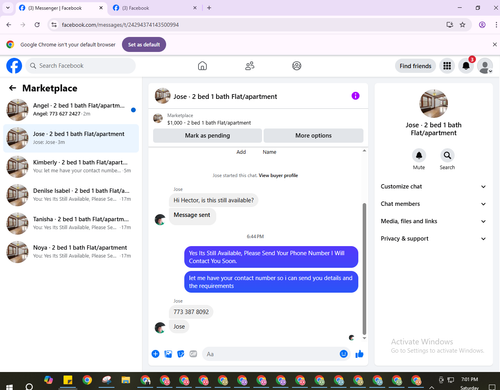Click the address bar URL
Viewport: 500px width, 390px height.
120,25
